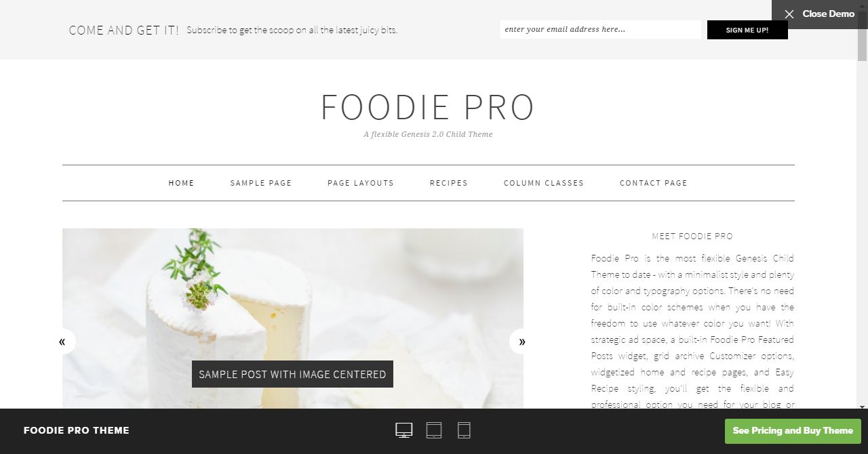The width and height of the screenshot is (868, 454).
Task: Open the Home menu item
Action: (x=182, y=183)
